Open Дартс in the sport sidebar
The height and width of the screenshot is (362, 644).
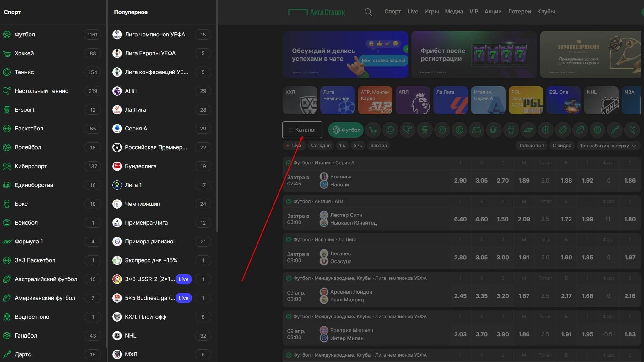click(x=52, y=354)
